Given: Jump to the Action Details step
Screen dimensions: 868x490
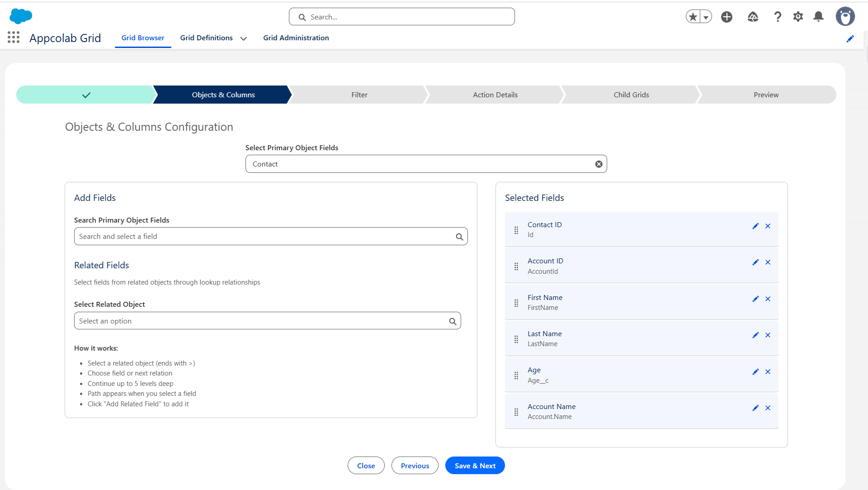Looking at the screenshot, I should pyautogui.click(x=495, y=95).
